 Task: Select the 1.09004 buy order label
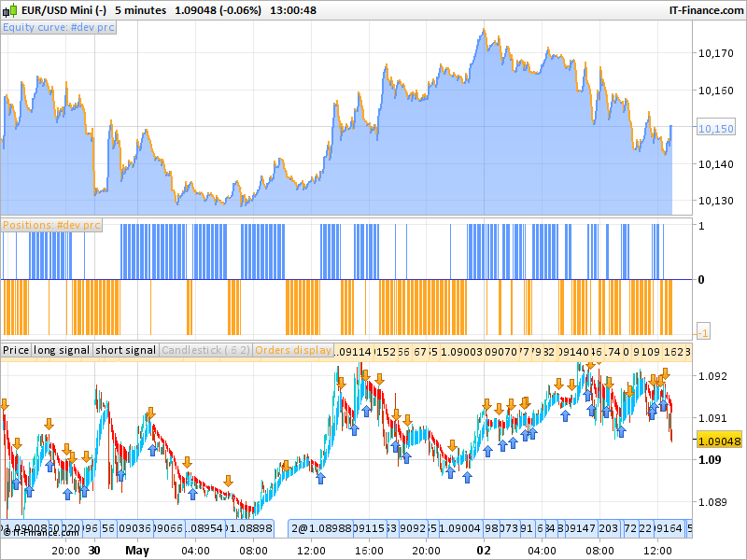(459, 528)
